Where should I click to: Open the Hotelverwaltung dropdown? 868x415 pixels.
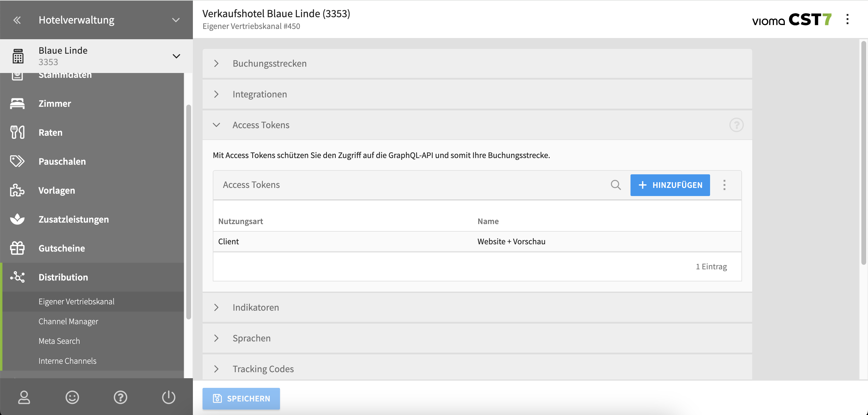[x=175, y=20]
